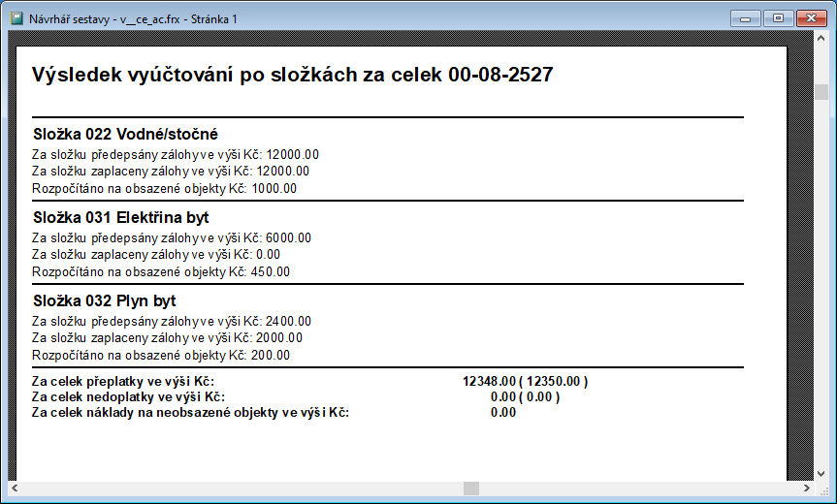Click the 'Za celek přeplatky ve výši Kč' line
The width and height of the screenshot is (837, 504).
pos(123,381)
